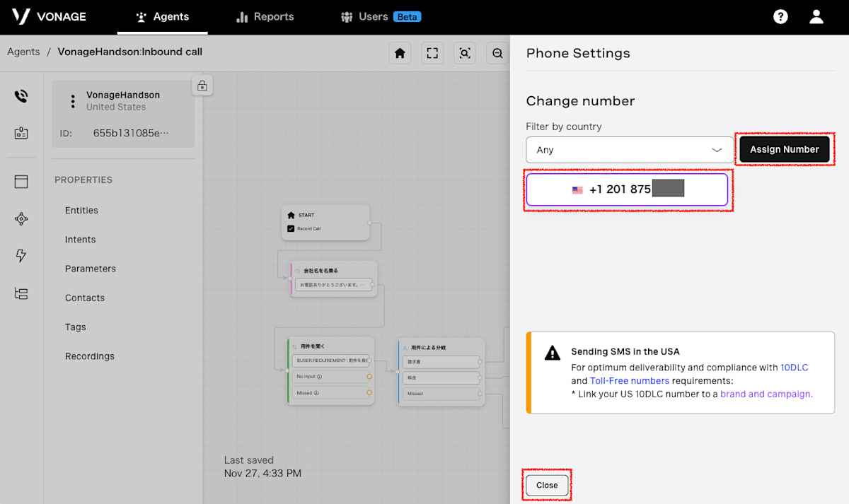Open the Filter by country dropdown
This screenshot has width=849, height=504.
[630, 150]
